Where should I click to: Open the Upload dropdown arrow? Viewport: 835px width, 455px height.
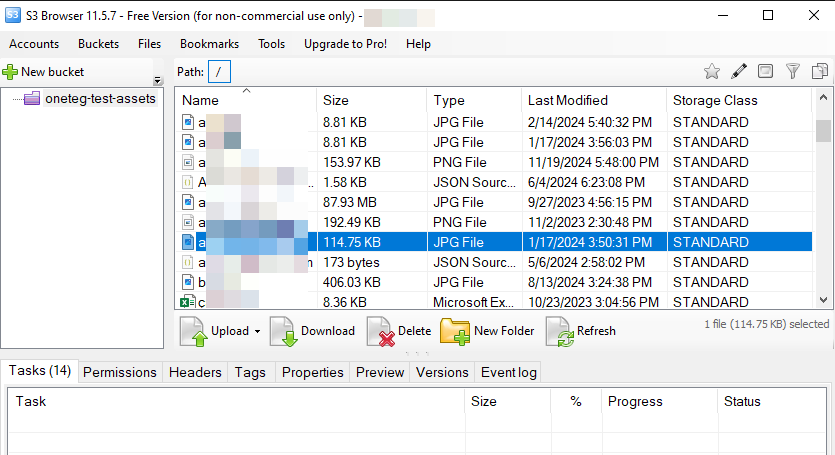point(257,331)
